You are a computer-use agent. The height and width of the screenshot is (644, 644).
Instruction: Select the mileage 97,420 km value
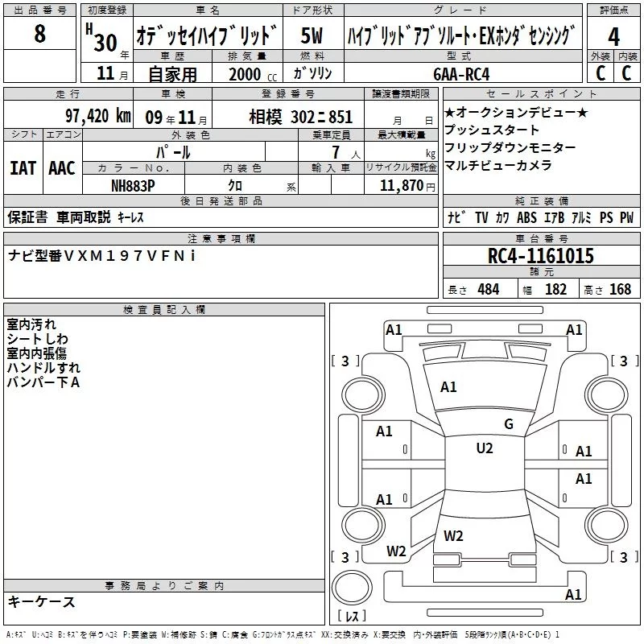pyautogui.click(x=98, y=116)
